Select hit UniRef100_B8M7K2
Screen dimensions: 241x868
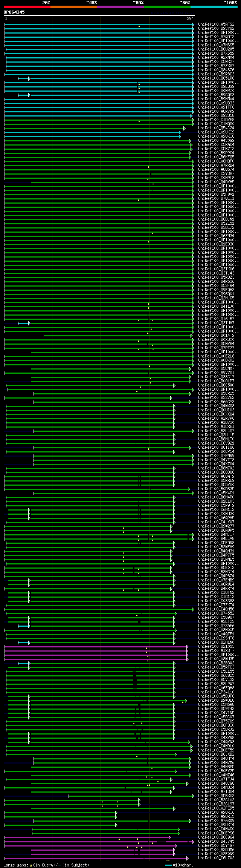[216, 468]
